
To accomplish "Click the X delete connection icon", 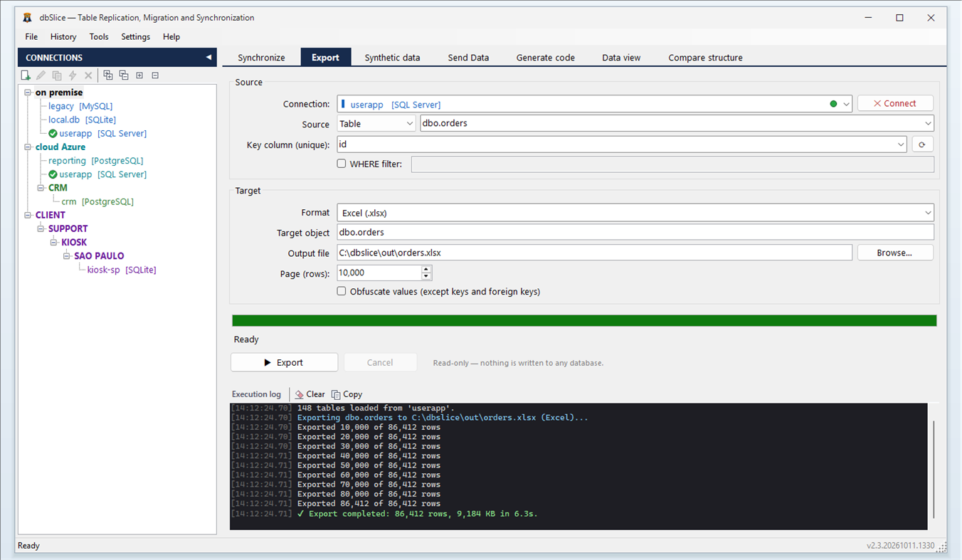I will click(88, 75).
